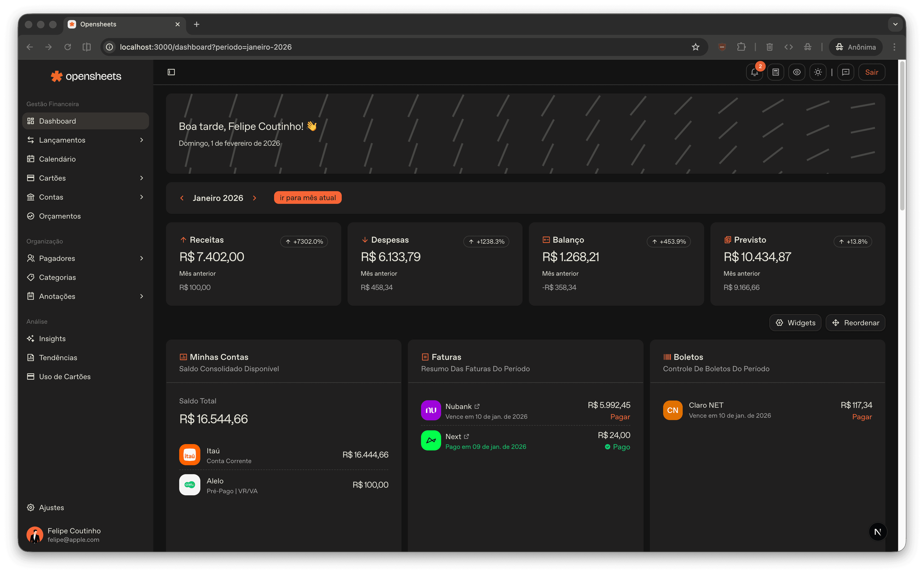
Task: Go to Orçamentos in the sidebar
Action: (60, 216)
